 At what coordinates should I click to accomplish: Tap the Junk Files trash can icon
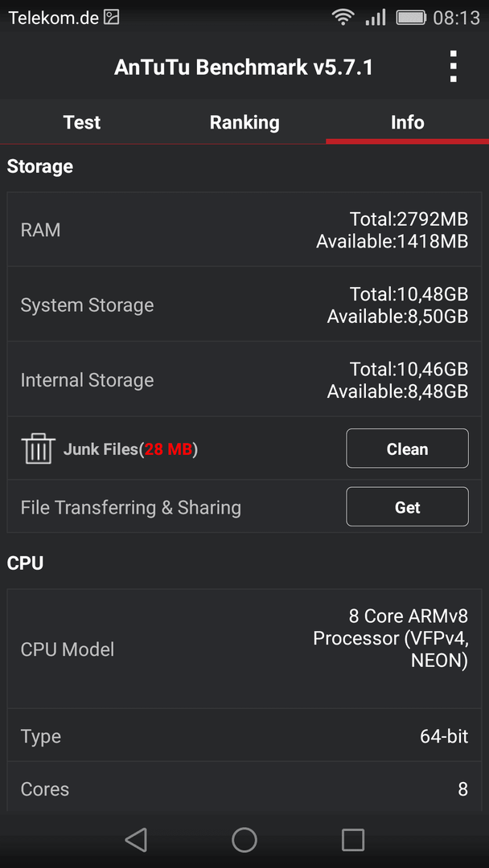click(39, 448)
